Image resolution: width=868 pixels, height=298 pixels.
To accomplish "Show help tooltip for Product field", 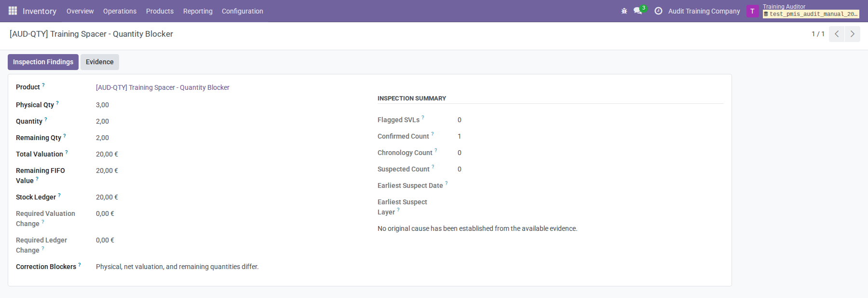I will [x=43, y=85].
